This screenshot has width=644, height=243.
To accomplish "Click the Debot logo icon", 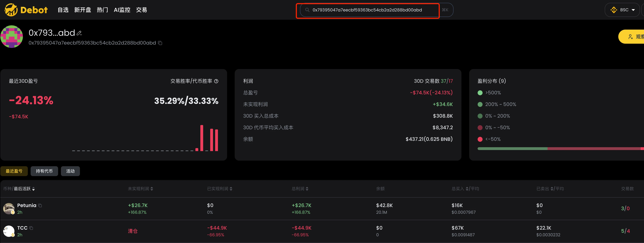I will 11,10.
